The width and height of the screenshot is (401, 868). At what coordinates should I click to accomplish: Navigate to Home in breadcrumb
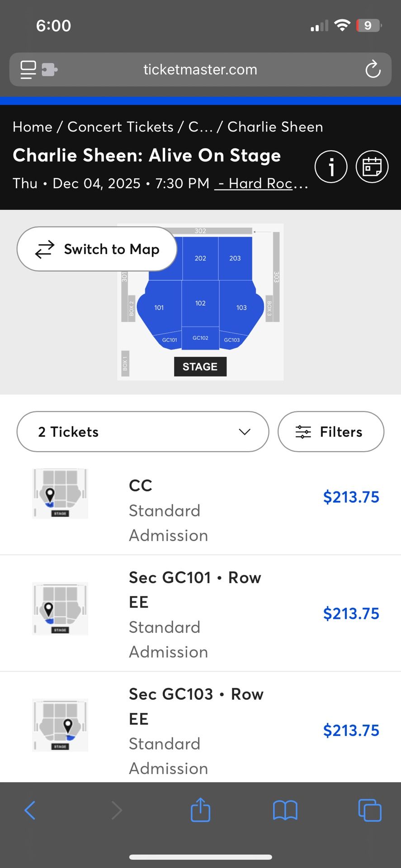click(32, 127)
